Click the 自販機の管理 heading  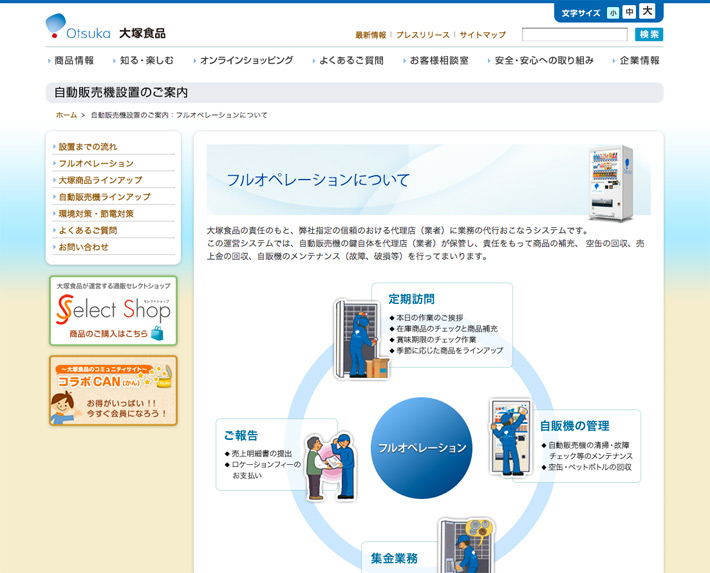click(x=574, y=426)
